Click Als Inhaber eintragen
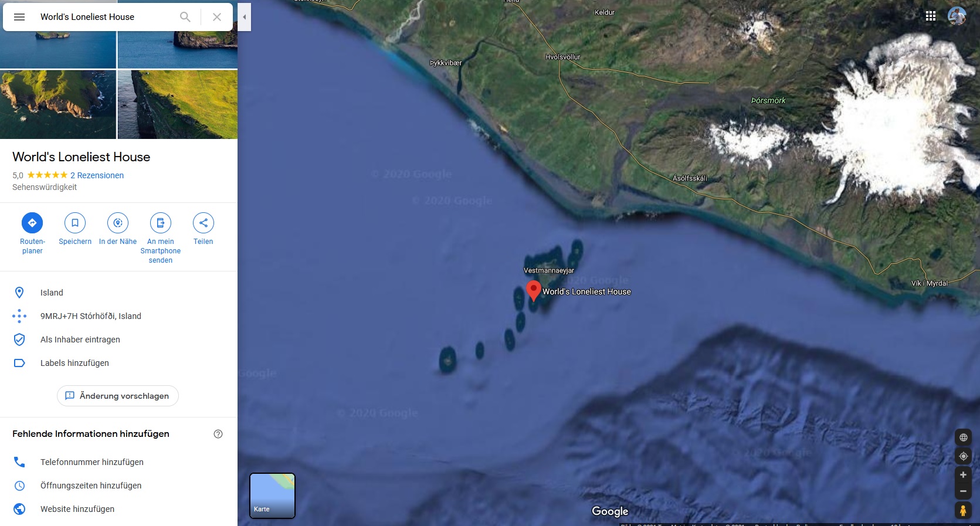 point(80,340)
